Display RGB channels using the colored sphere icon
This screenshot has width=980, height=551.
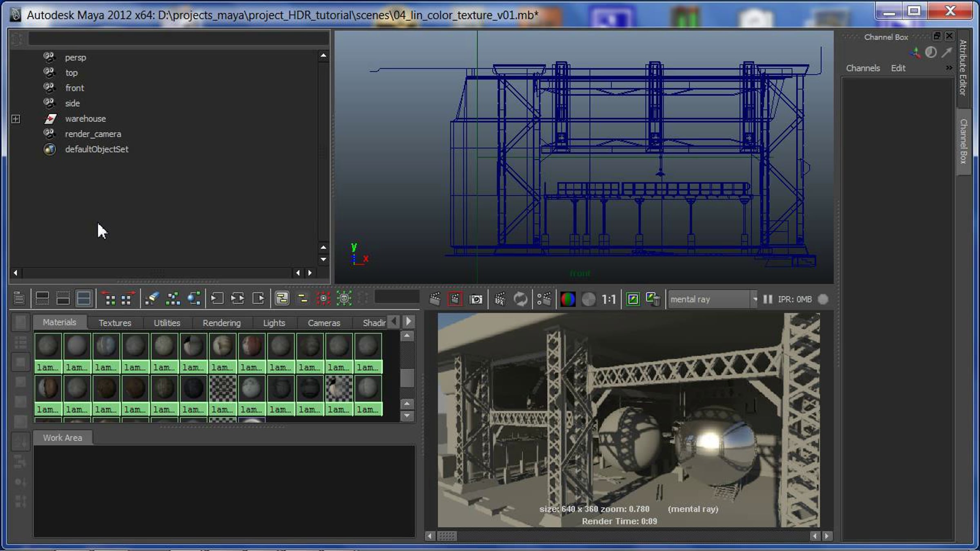[x=568, y=299]
